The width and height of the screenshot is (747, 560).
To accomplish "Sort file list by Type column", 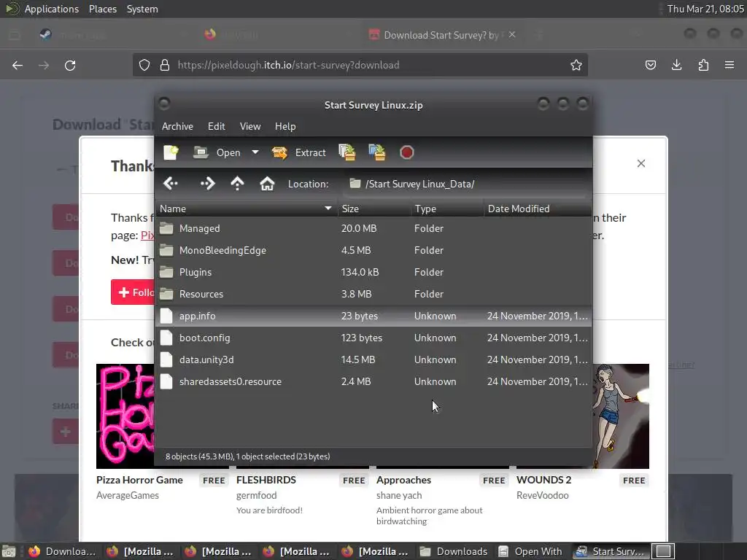I will click(447, 209).
